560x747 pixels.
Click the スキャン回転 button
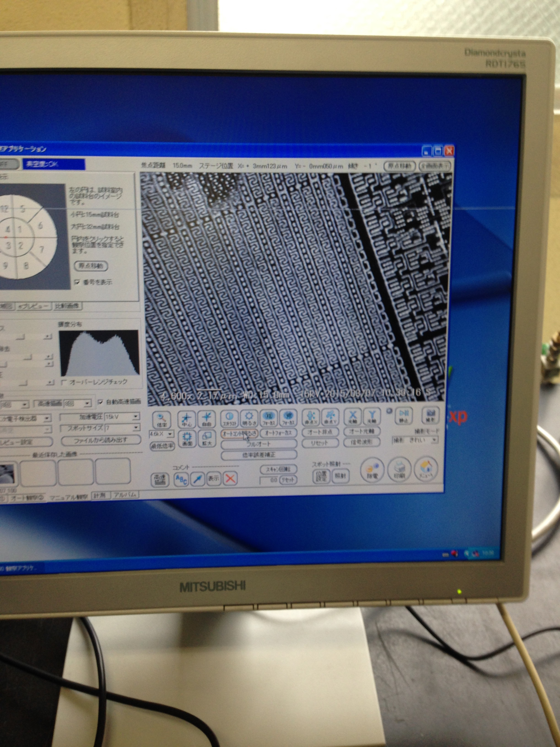coord(278,469)
